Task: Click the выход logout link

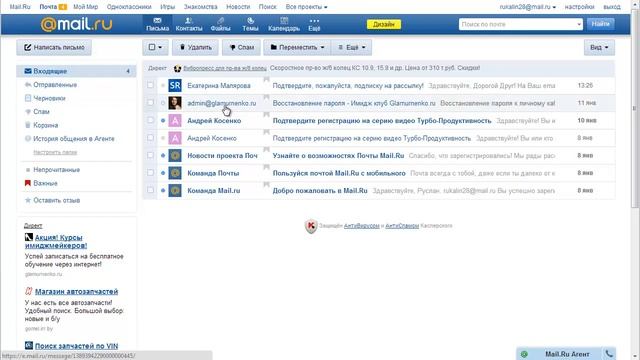Action: pyautogui.click(x=612, y=7)
